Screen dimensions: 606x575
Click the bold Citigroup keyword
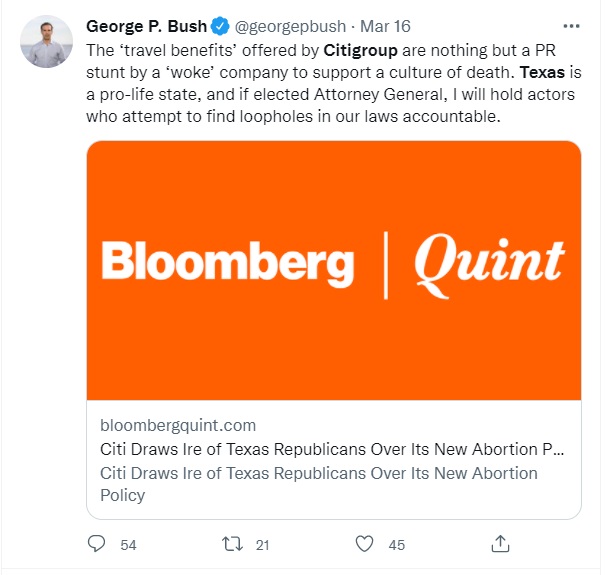point(361,51)
